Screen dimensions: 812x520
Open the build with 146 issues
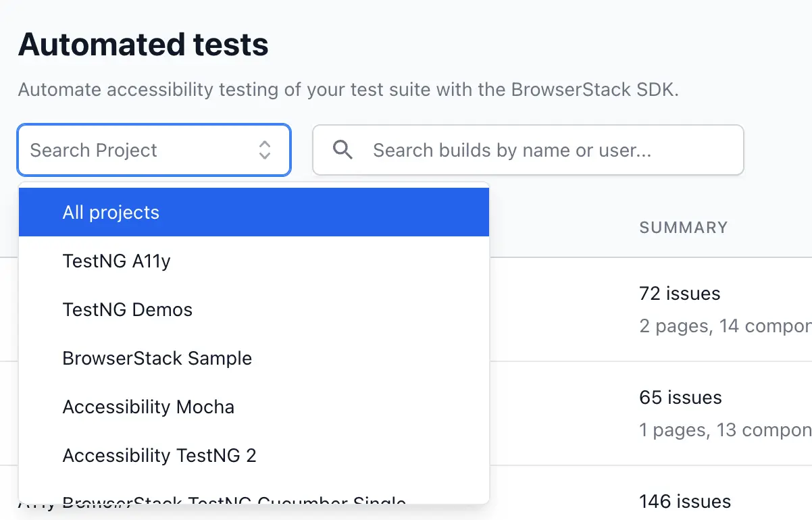pyautogui.click(x=685, y=502)
